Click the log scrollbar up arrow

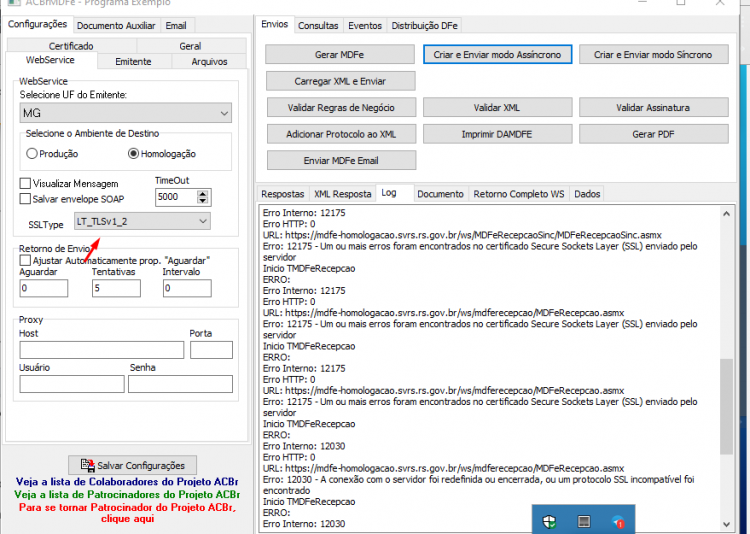coord(726,213)
